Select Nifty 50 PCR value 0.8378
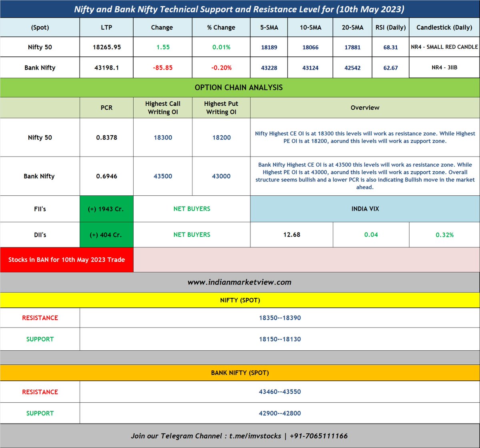Viewport: 480px width, 448px height. [106, 137]
